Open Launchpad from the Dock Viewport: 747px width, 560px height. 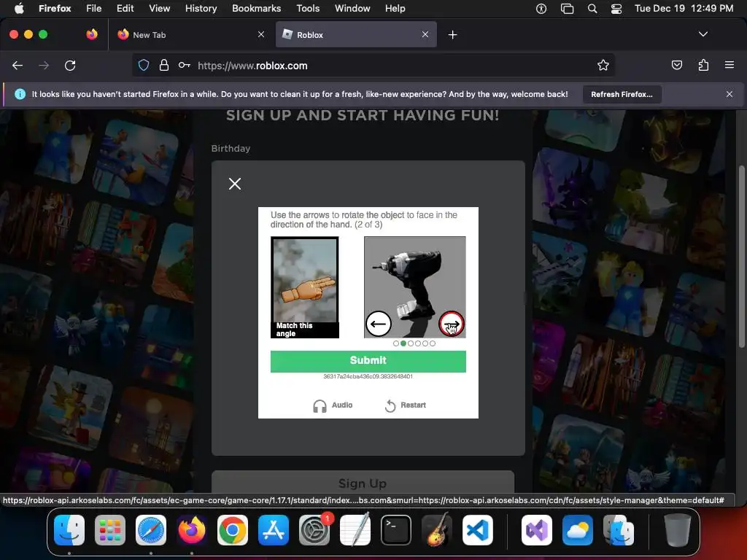pos(110,530)
